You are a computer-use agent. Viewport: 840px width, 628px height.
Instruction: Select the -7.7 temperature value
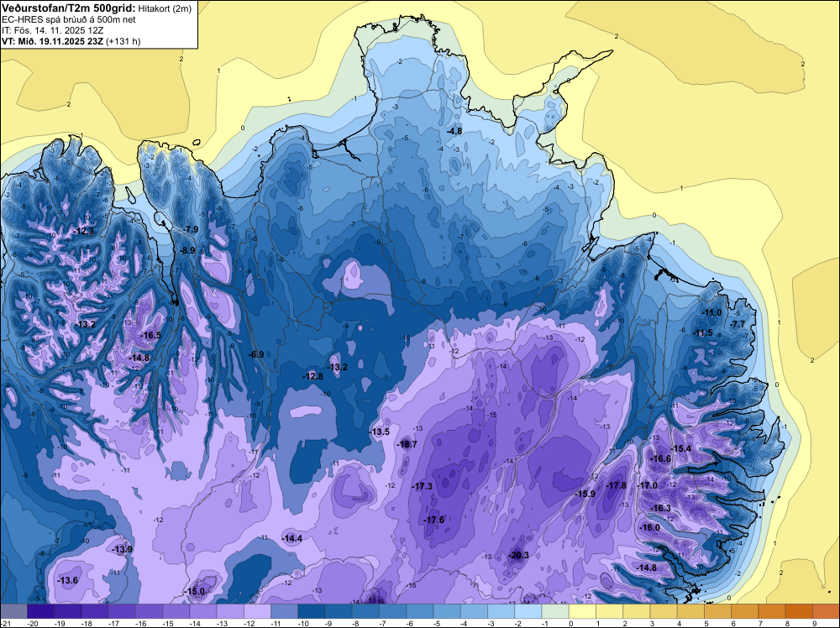tap(738, 324)
